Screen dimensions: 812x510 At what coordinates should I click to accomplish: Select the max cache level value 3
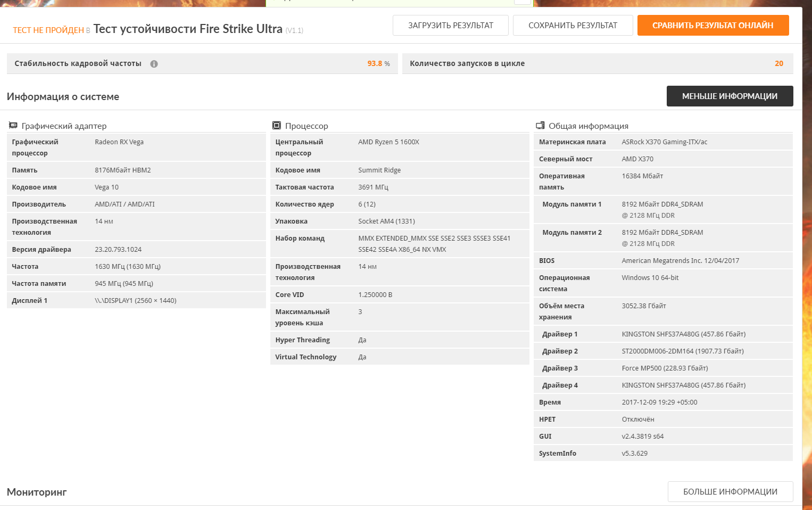point(360,312)
